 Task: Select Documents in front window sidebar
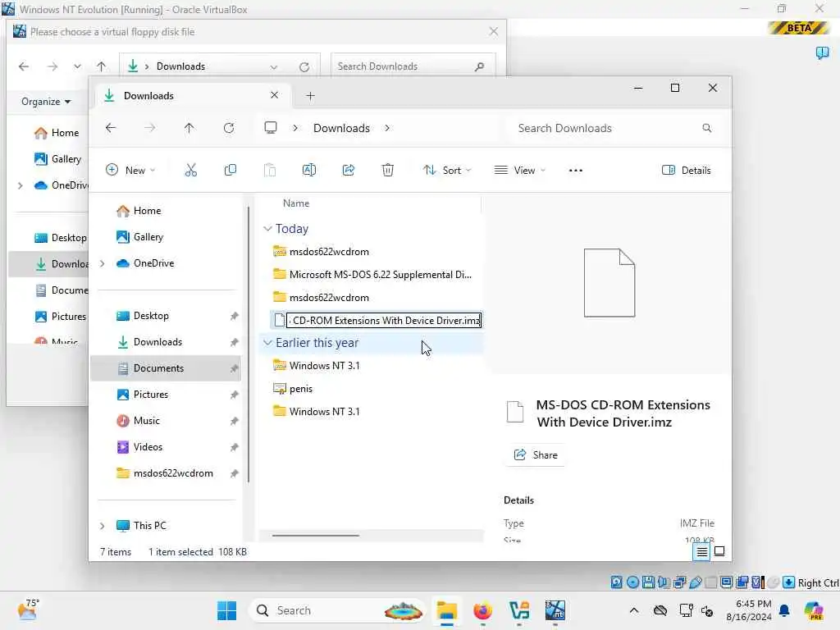(166, 368)
